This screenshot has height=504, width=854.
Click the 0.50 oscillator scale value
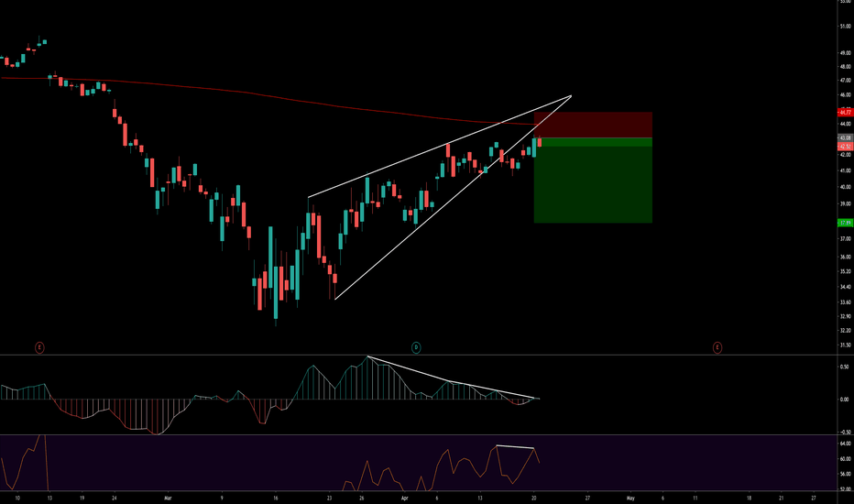click(x=844, y=367)
